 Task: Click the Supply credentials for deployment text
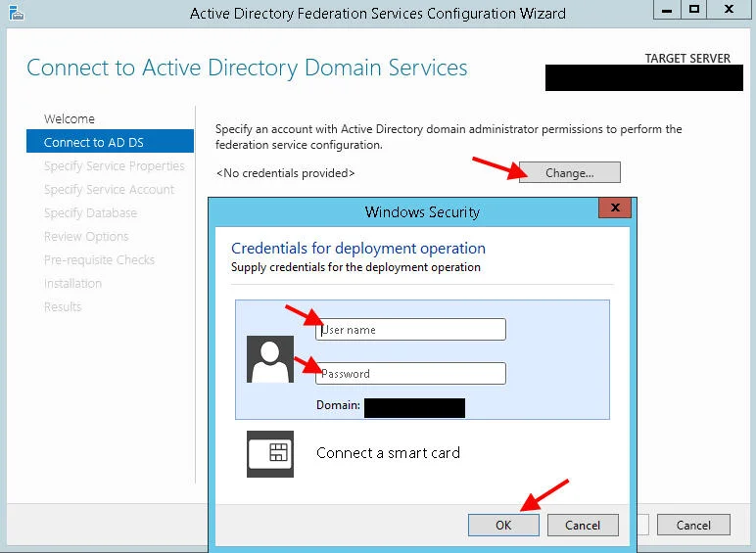(355, 267)
